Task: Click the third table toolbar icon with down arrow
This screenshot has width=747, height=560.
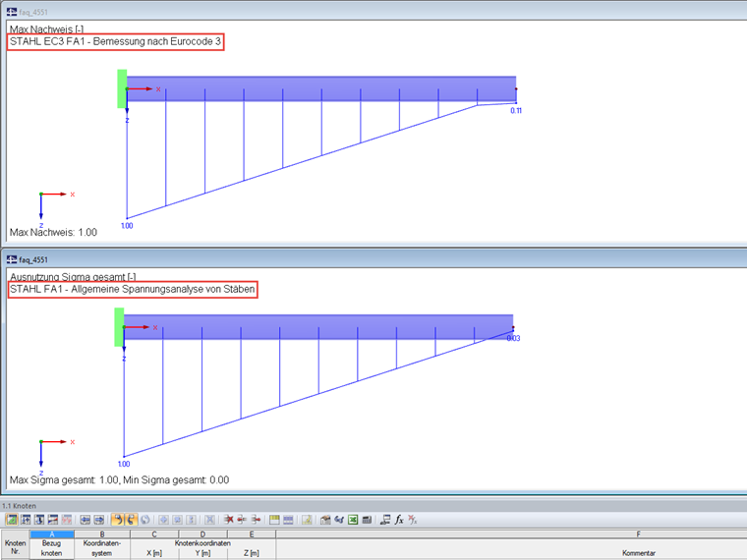Action: tap(39, 520)
